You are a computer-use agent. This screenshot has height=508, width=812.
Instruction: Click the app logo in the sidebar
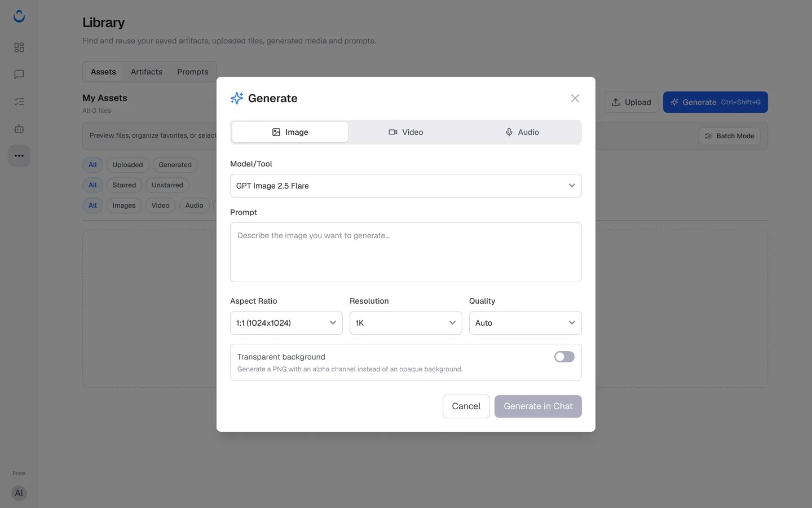point(19,16)
